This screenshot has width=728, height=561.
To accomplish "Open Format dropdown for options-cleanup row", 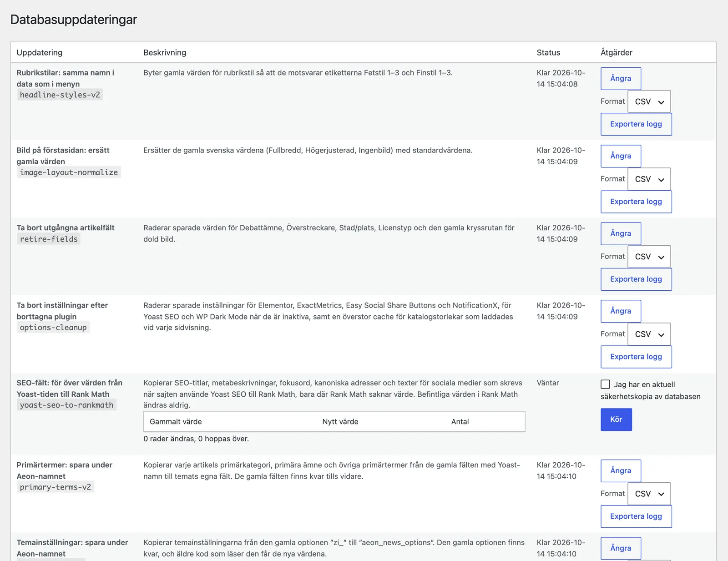I will pyautogui.click(x=649, y=334).
